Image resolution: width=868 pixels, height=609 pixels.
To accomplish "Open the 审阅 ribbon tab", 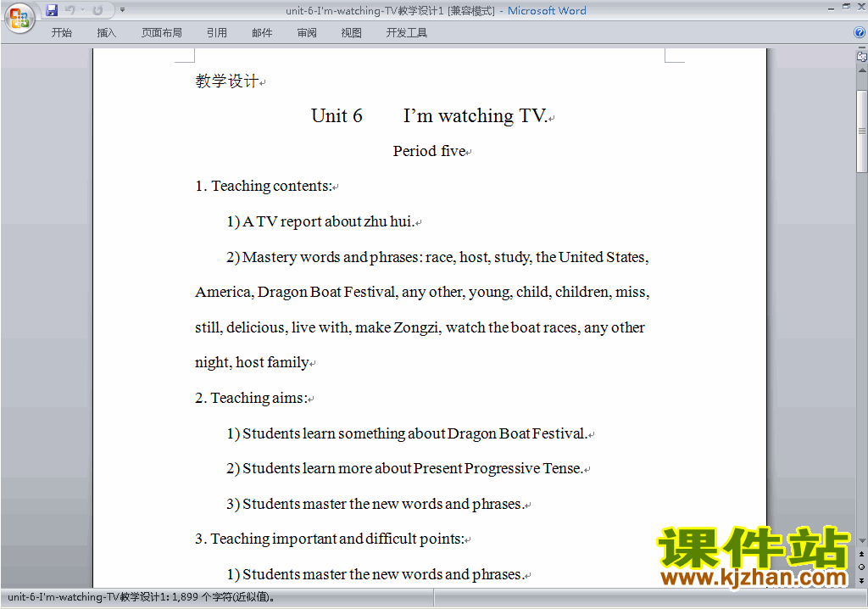I will pos(307,33).
